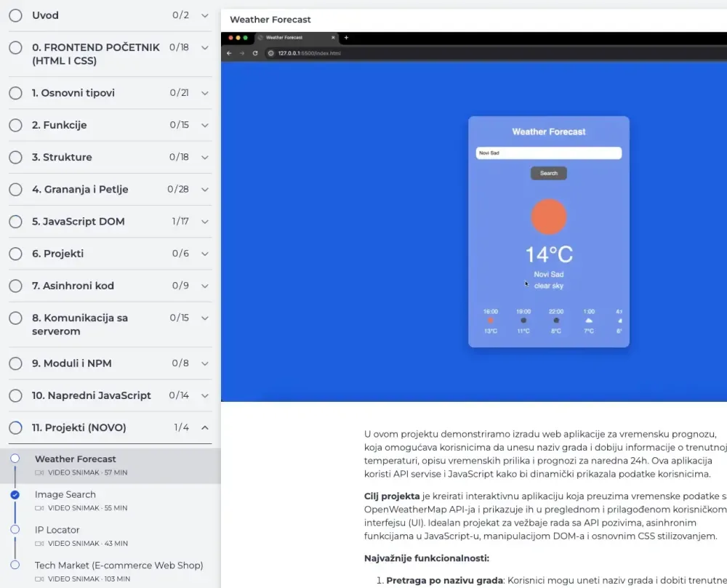The image size is (727, 588).
Task: Open the 3. Strukture section title
Action: pos(62,157)
